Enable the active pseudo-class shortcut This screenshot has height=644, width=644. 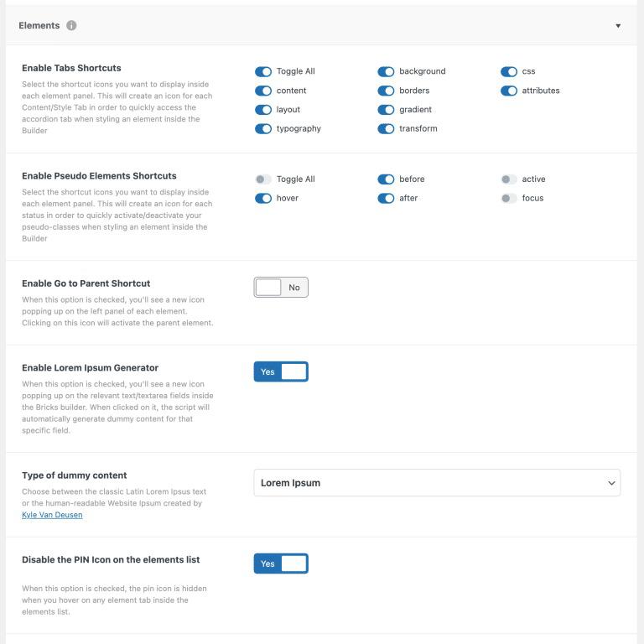pos(509,179)
